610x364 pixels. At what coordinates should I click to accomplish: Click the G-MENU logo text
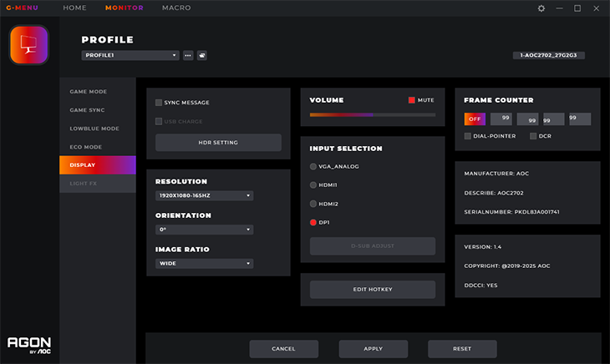click(23, 8)
